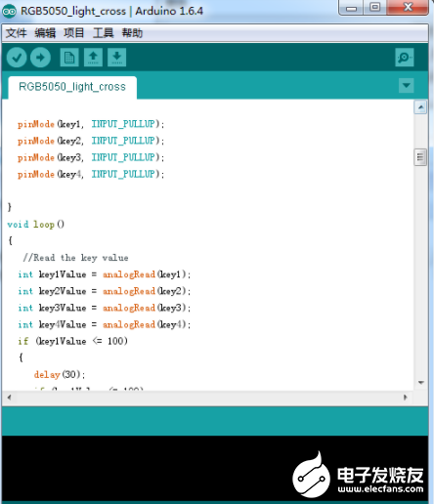Click the line pinMode(key1, INPUT_PULLUP)

91,124
